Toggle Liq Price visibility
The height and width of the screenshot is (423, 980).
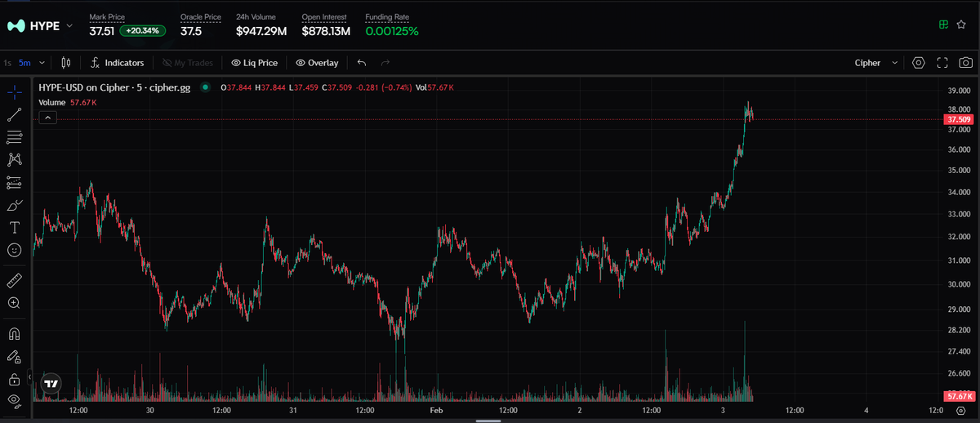click(254, 63)
